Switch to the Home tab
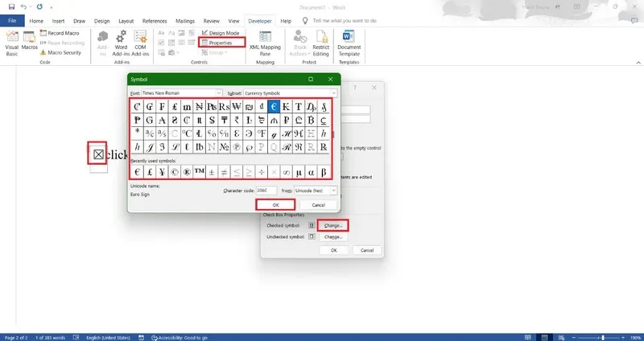Image resolution: width=644 pixels, height=341 pixels. point(36,21)
